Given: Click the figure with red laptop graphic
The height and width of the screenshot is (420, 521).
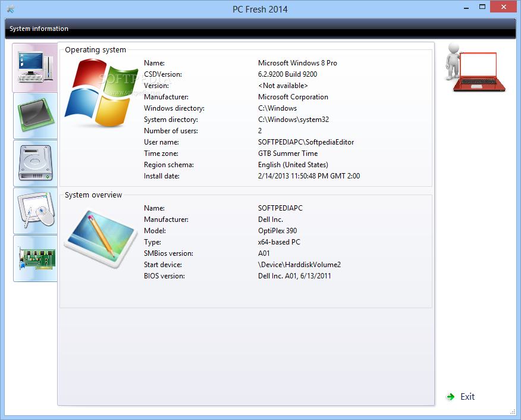Looking at the screenshot, I should (475, 67).
